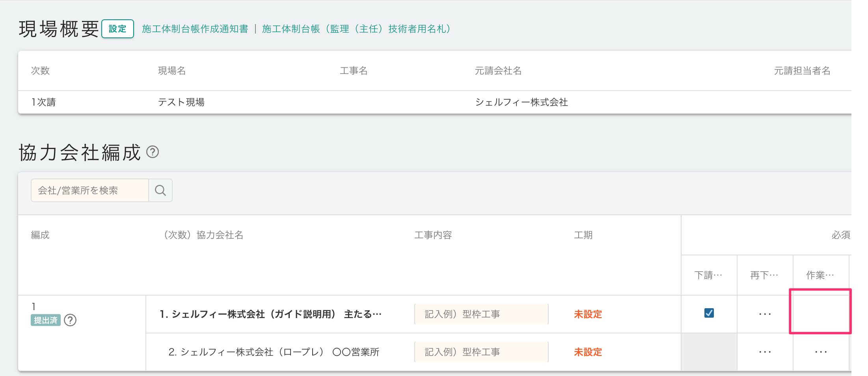Click the 工事内容 input for the ガイド説明用 row
This screenshot has height=376, width=868.
coord(481,314)
